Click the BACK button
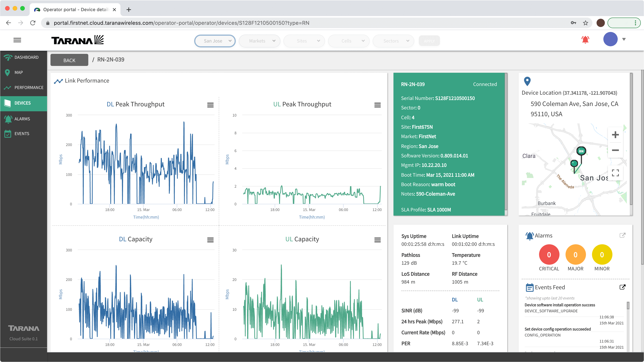The width and height of the screenshot is (644, 362). [69, 60]
